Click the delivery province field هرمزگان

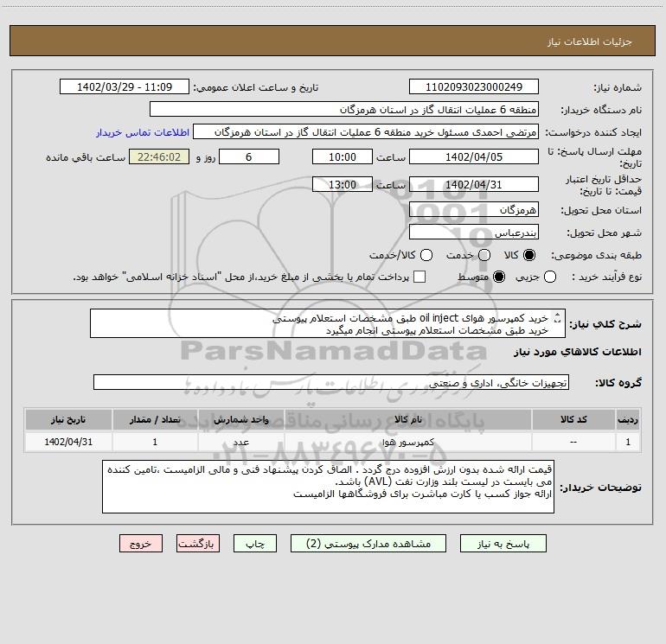(474, 209)
